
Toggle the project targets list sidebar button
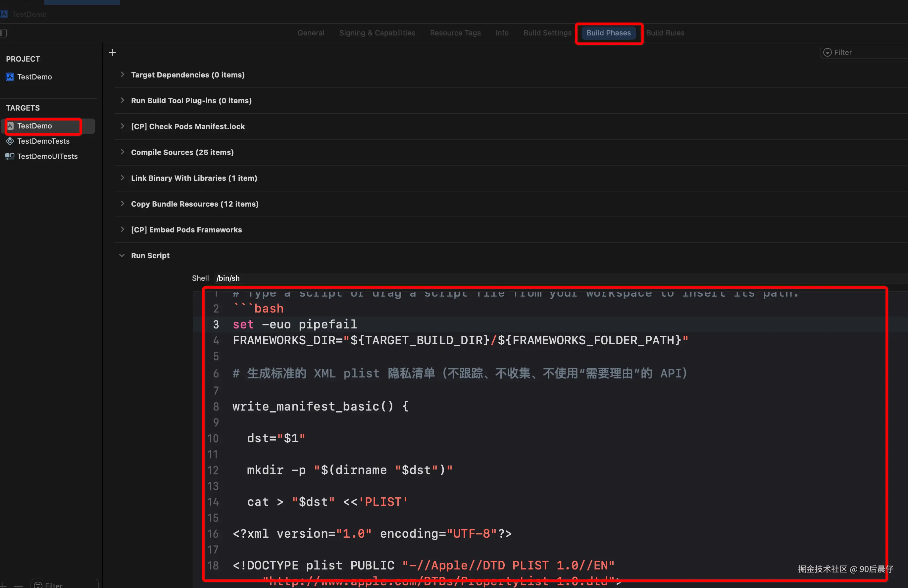tap(3, 33)
